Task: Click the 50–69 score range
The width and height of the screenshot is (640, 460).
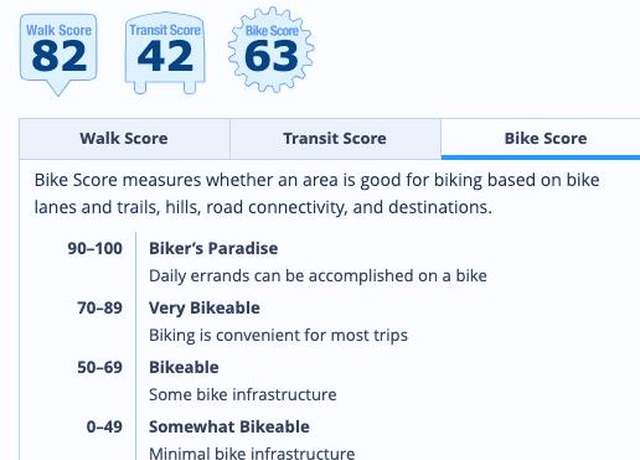Action: click(100, 367)
